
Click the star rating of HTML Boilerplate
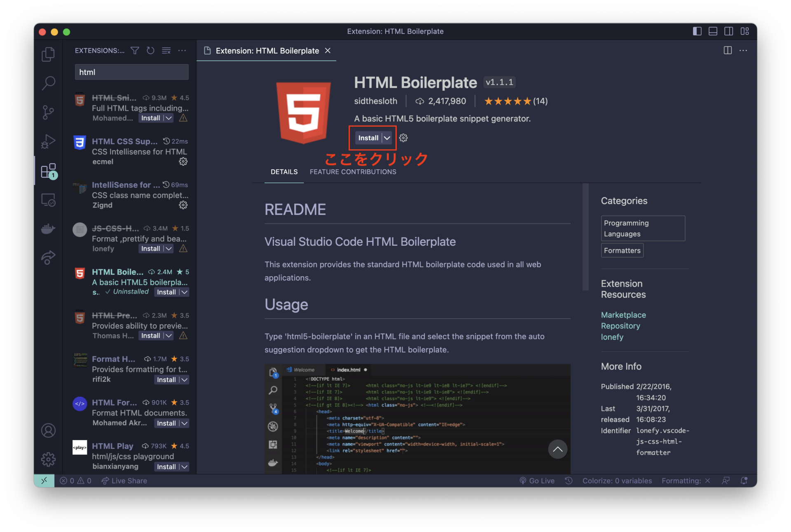click(515, 101)
